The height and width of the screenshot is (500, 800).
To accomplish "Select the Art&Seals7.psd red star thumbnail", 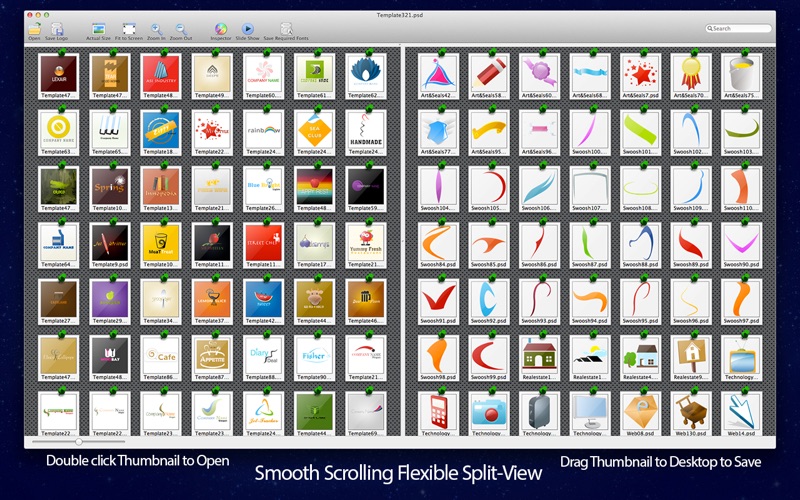I will pos(640,76).
